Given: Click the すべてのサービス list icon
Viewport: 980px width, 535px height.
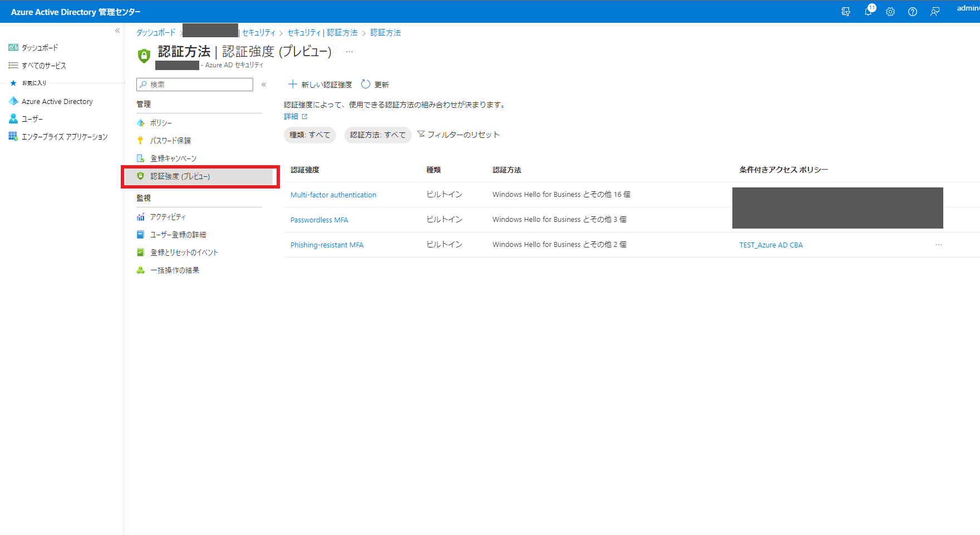Looking at the screenshot, I should [x=13, y=66].
